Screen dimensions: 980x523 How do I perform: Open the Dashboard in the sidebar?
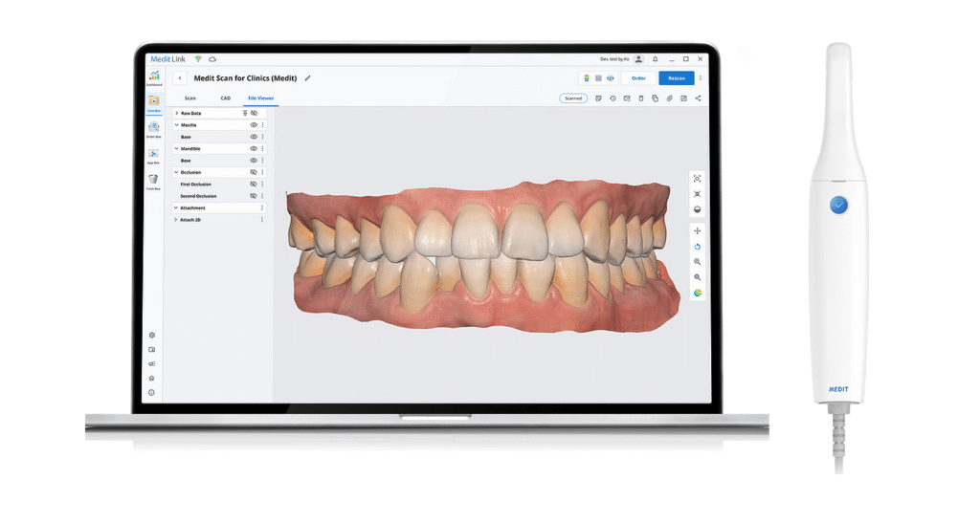[x=153, y=76]
